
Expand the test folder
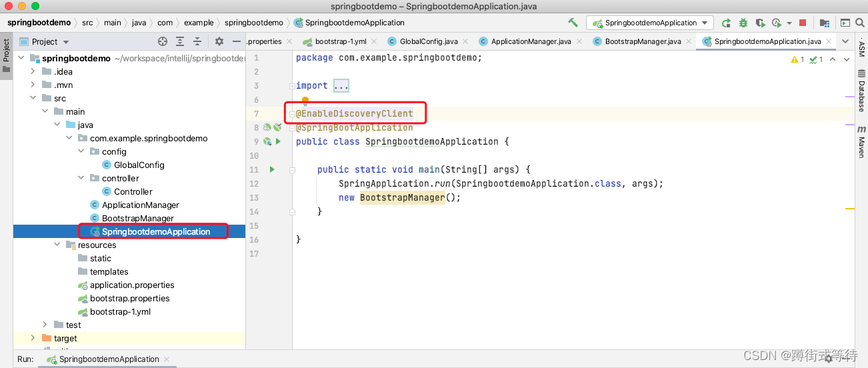click(45, 325)
